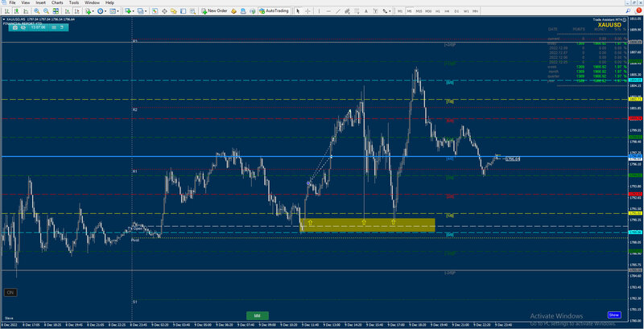Toggle the eye visibility icon in teal panel

(x=23, y=27)
